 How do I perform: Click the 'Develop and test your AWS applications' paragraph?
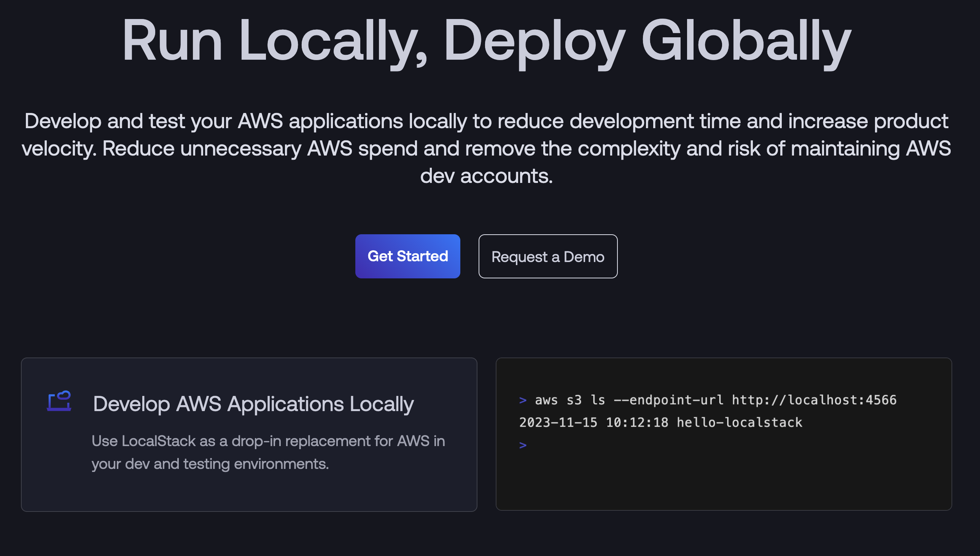pyautogui.click(x=486, y=148)
